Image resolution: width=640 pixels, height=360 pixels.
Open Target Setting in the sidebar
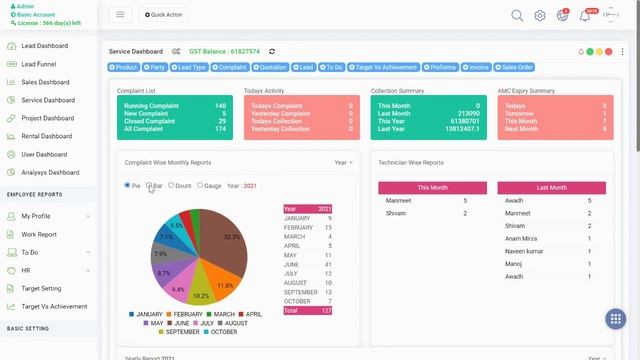[x=41, y=289]
